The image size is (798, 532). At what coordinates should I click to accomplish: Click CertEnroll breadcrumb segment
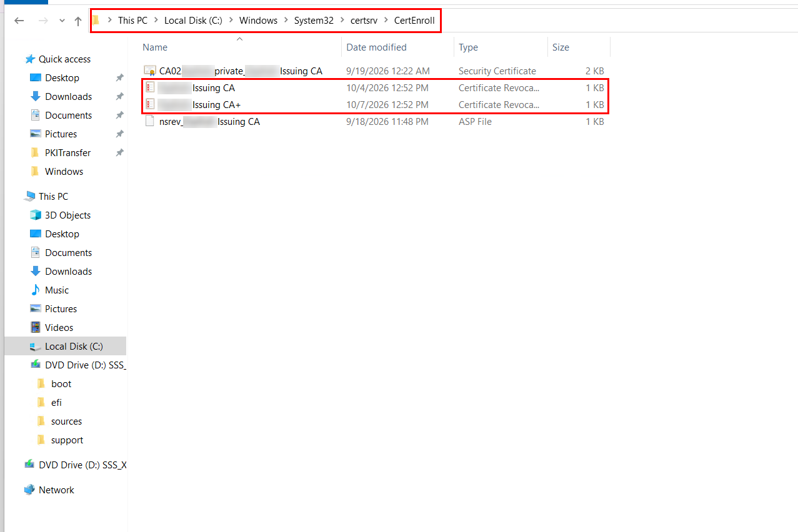414,20
